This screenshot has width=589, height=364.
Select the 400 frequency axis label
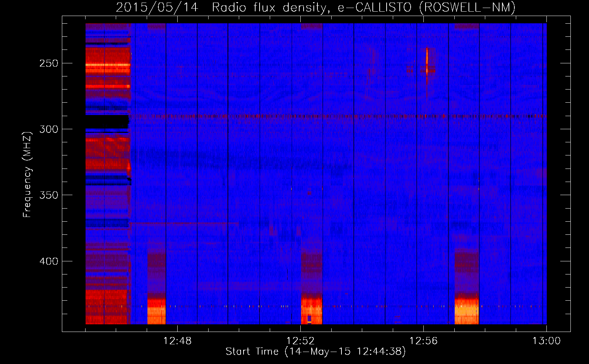click(x=49, y=261)
